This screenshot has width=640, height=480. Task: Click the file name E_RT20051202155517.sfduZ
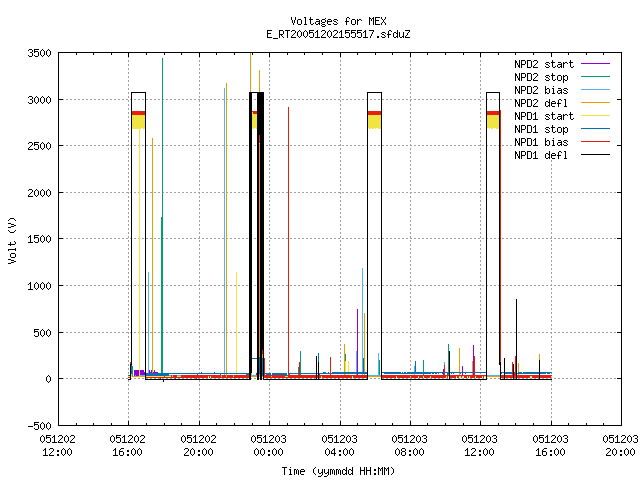click(x=338, y=34)
